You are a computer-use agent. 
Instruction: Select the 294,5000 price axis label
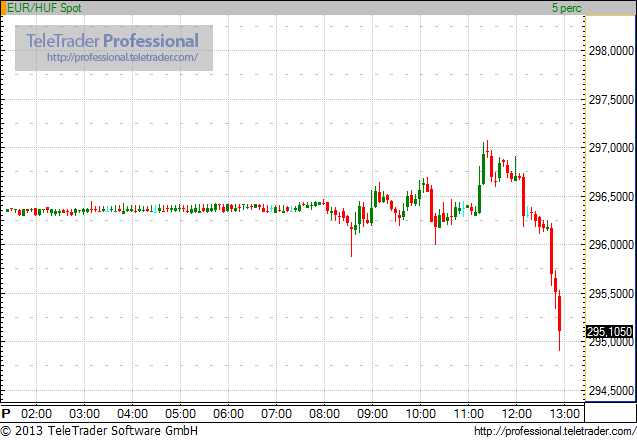[611, 391]
